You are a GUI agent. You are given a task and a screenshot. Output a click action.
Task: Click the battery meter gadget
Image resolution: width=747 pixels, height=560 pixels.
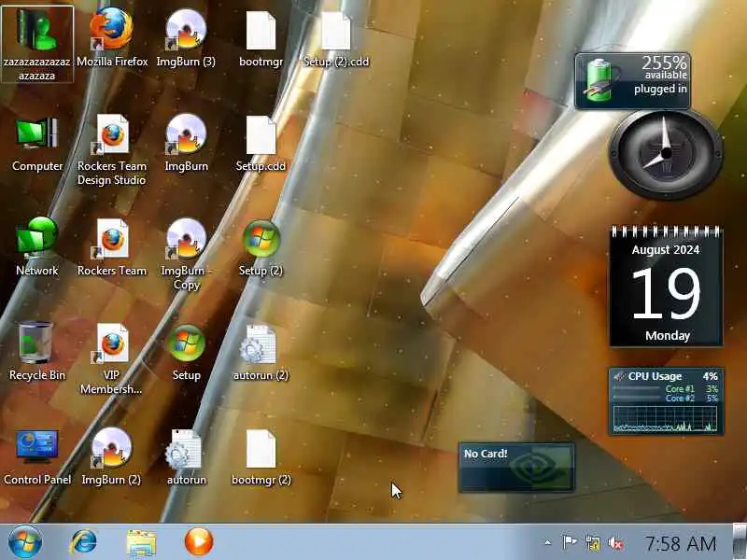[633, 81]
